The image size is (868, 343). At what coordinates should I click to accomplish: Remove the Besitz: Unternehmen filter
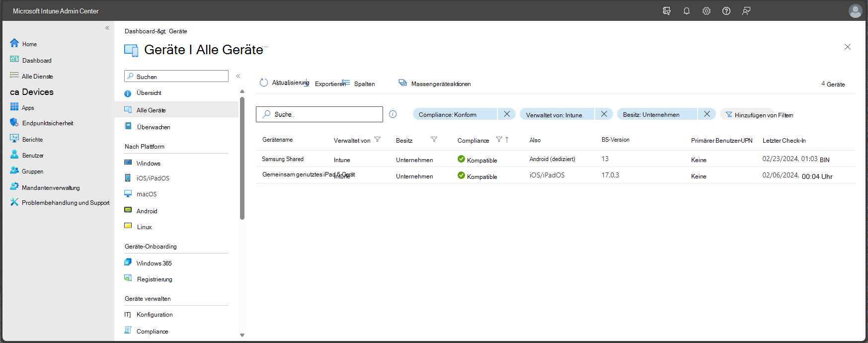[x=707, y=114]
